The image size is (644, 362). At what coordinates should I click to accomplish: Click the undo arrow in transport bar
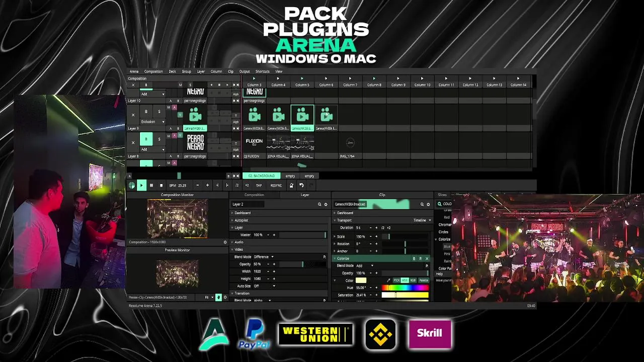pos(301,185)
